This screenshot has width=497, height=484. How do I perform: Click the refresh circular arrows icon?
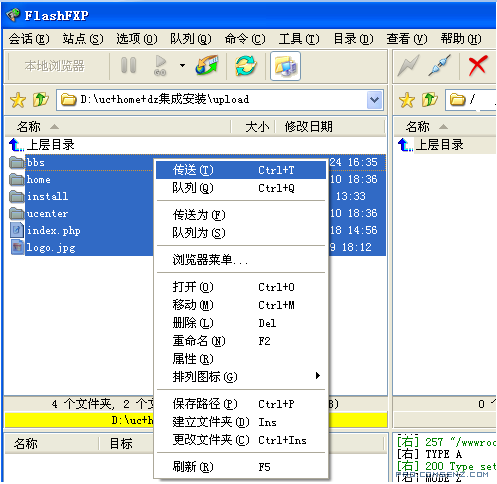coord(246,65)
